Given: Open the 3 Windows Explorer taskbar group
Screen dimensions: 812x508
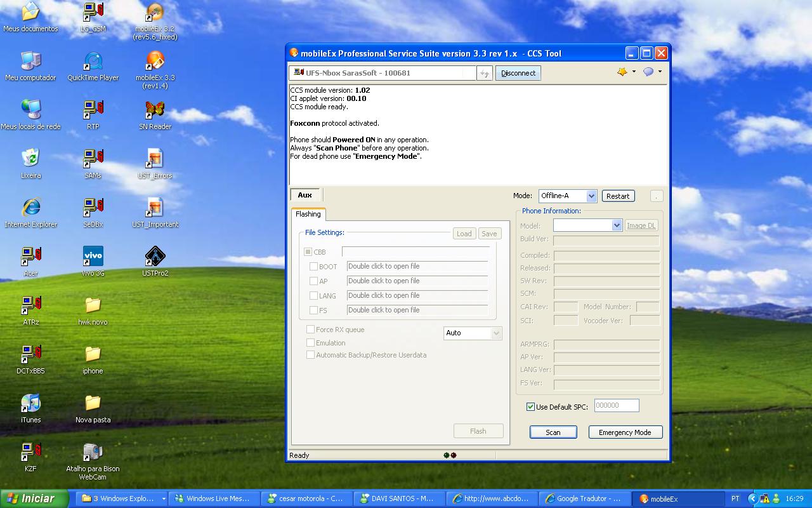Looking at the screenshot, I should (x=123, y=499).
